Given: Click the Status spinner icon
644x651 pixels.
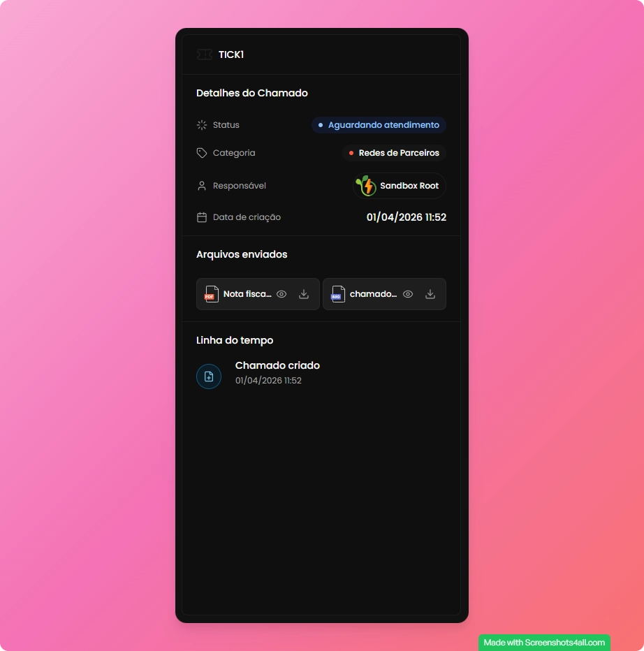Looking at the screenshot, I should point(202,125).
